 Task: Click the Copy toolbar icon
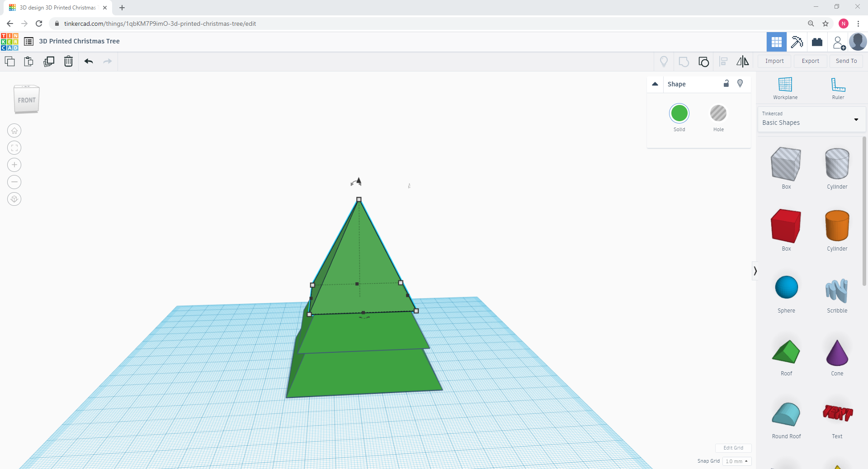click(x=9, y=61)
